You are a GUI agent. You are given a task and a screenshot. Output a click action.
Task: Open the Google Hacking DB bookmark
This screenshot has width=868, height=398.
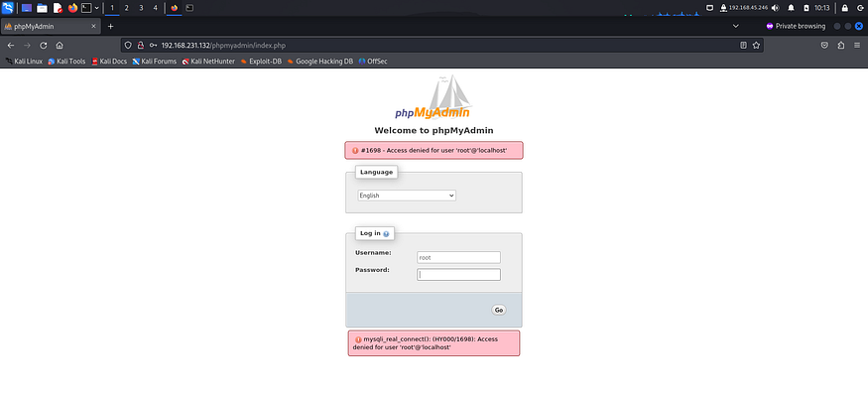pyautogui.click(x=320, y=62)
